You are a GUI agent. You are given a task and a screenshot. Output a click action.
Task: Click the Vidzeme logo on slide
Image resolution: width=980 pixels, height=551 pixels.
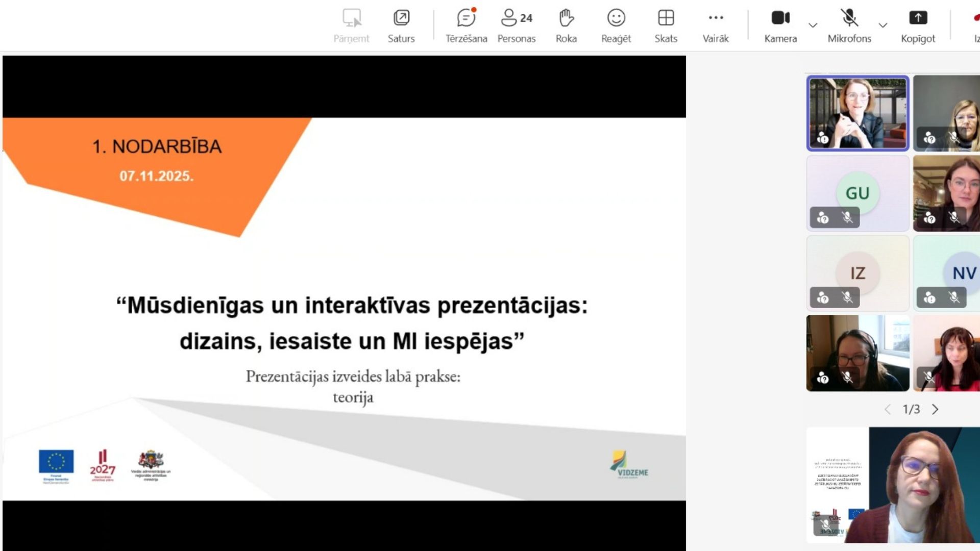[x=629, y=464]
